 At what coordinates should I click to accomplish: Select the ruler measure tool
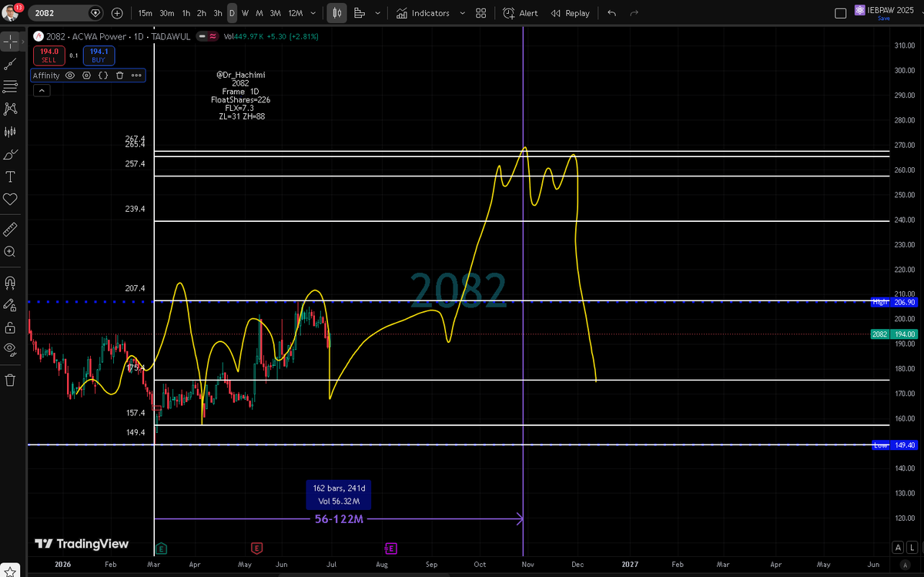(10, 229)
